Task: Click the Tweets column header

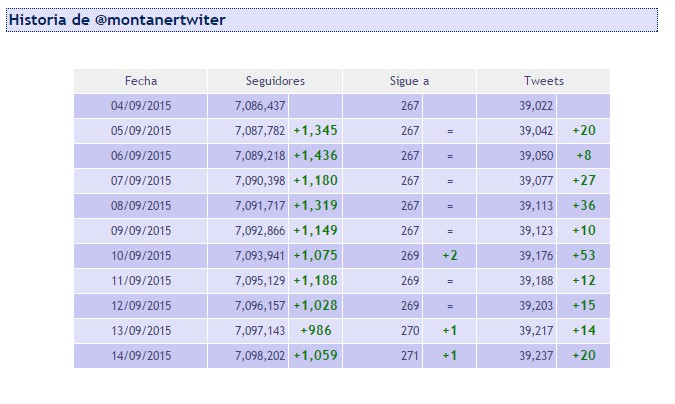Action: pyautogui.click(x=543, y=81)
